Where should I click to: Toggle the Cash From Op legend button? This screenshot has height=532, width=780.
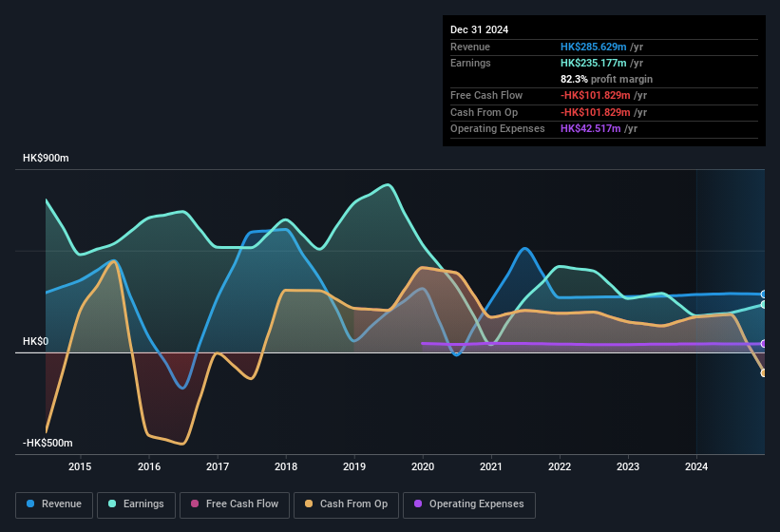point(346,504)
